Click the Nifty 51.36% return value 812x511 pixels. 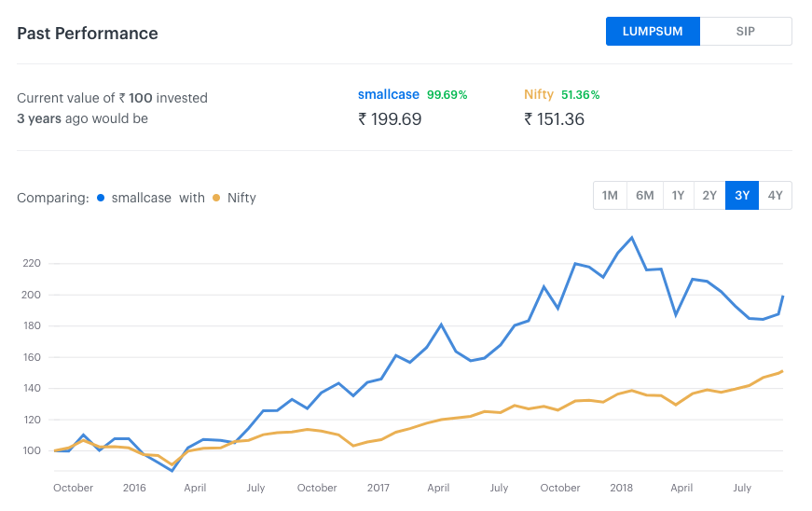(x=581, y=95)
